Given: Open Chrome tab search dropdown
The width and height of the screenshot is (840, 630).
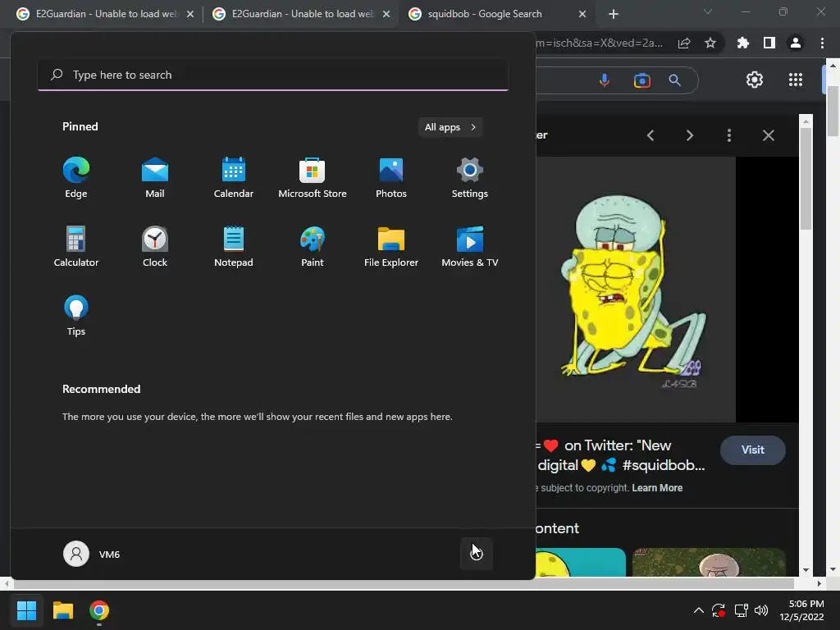Looking at the screenshot, I should (x=708, y=11).
